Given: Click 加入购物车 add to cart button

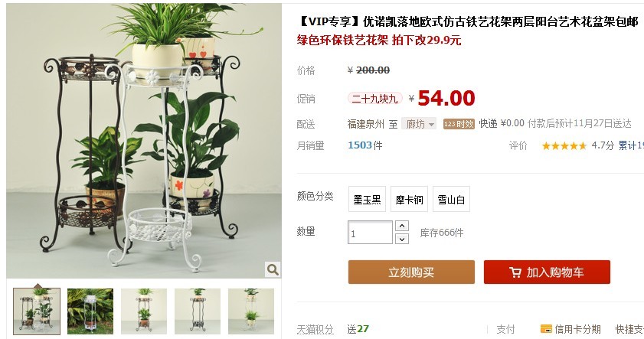Looking at the screenshot, I should pyautogui.click(x=547, y=272).
